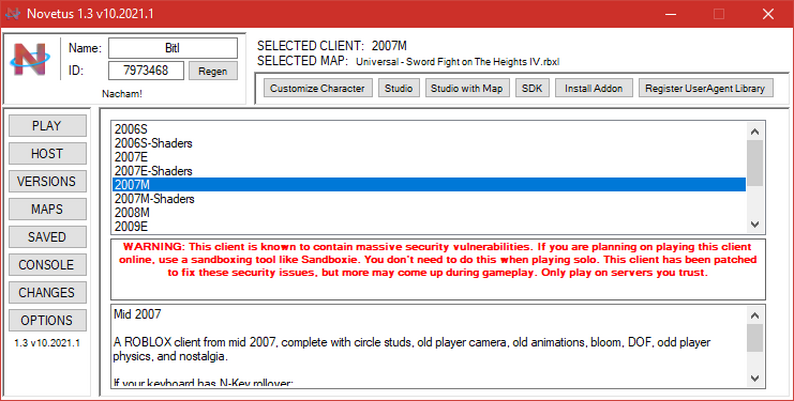Click the description box scrollbar thumb
Viewport: 794px width, 401px height.
tap(755, 338)
